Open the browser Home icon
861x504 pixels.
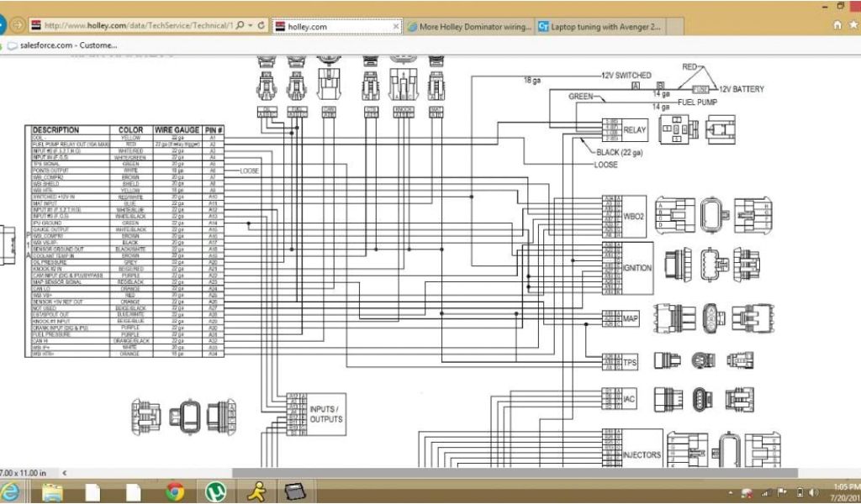(837, 26)
